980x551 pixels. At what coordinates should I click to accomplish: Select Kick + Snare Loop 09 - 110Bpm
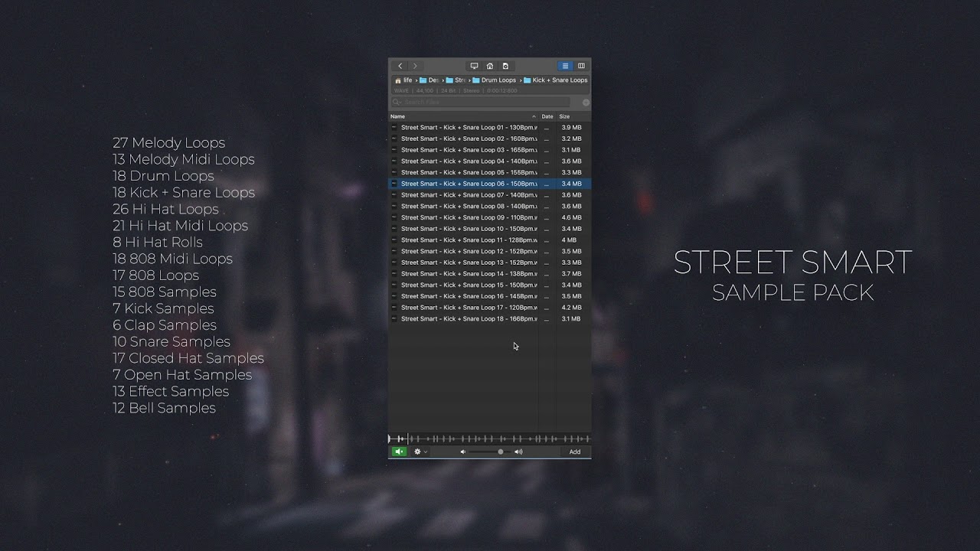pyautogui.click(x=490, y=217)
